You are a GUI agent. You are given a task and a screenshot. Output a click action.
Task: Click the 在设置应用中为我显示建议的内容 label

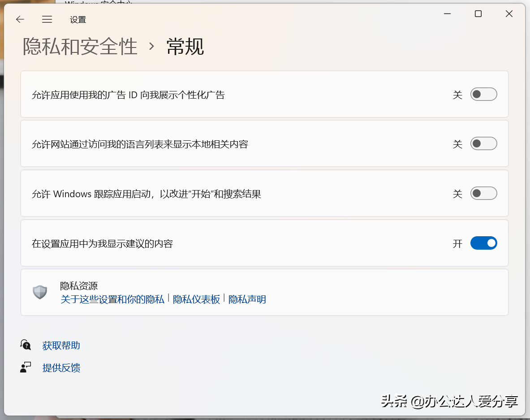103,244
